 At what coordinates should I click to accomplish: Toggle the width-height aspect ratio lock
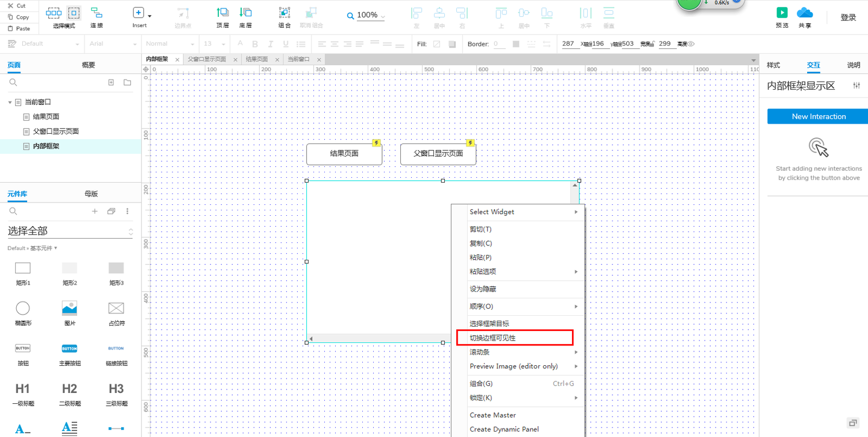pyautogui.click(x=653, y=44)
